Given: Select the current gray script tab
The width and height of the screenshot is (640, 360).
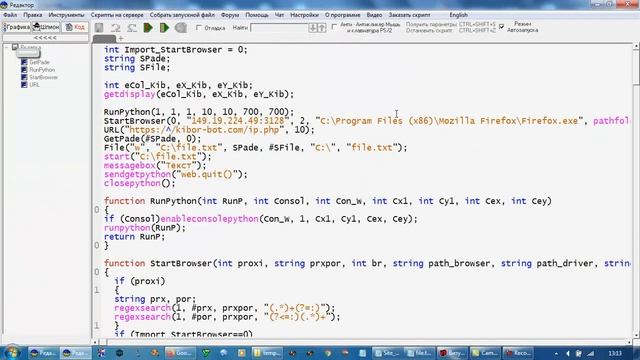Looking at the screenshot, I should pos(104,38).
